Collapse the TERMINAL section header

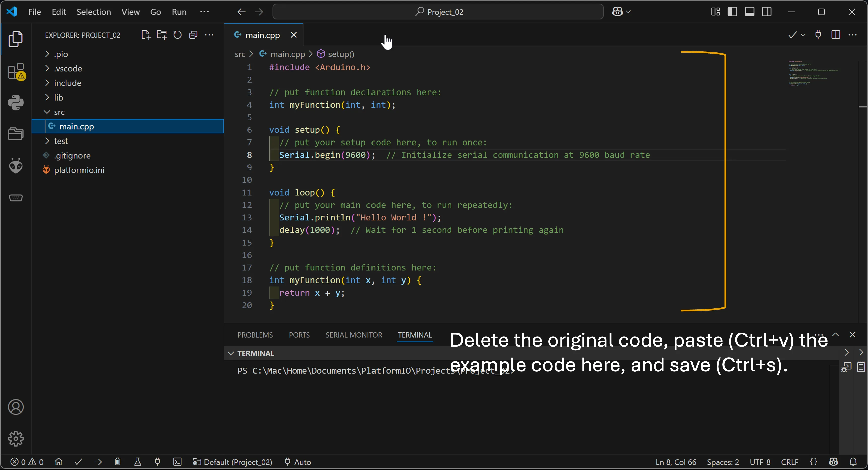click(x=256, y=353)
